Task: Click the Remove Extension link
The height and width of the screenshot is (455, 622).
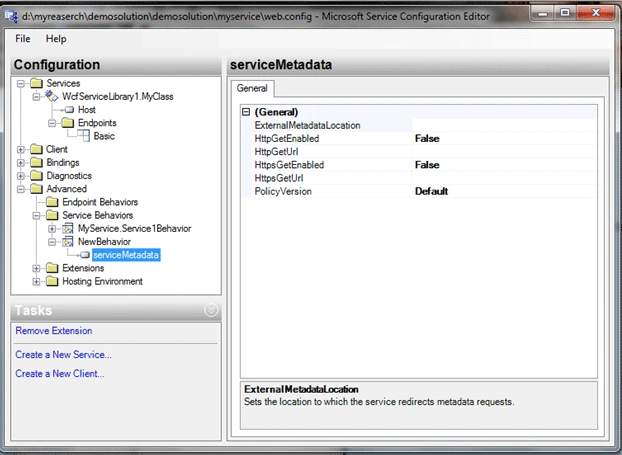Action: 54,331
